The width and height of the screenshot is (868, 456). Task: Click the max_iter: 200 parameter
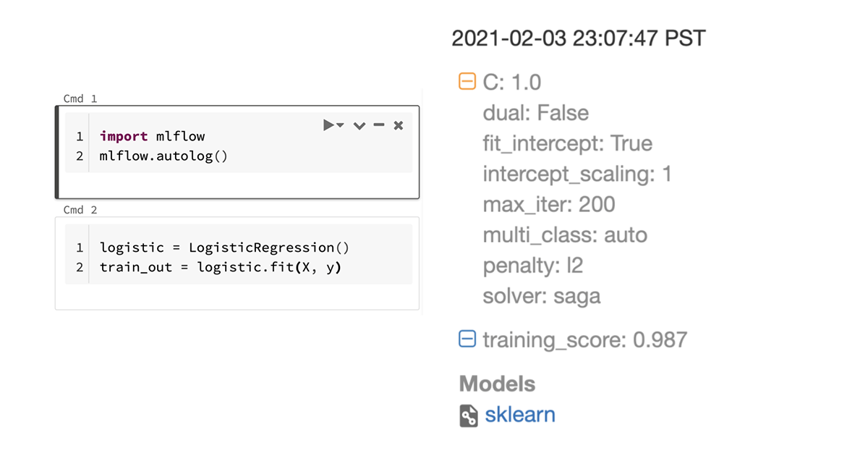tap(548, 204)
